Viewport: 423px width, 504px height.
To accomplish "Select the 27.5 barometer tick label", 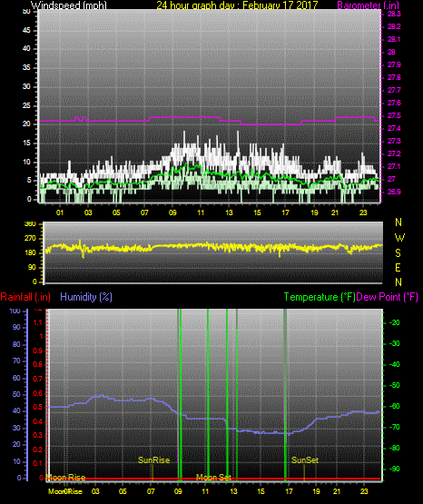I will click(x=394, y=115).
